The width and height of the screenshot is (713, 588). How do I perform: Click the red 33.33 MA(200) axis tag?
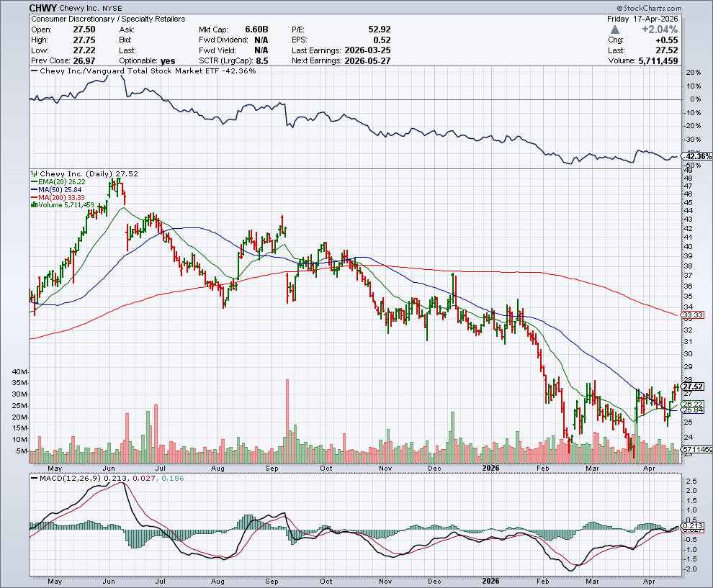pos(694,315)
